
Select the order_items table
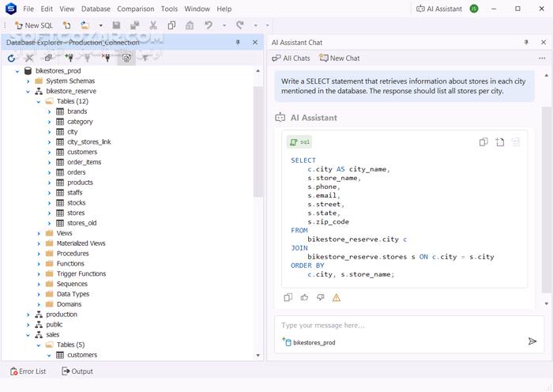click(85, 162)
